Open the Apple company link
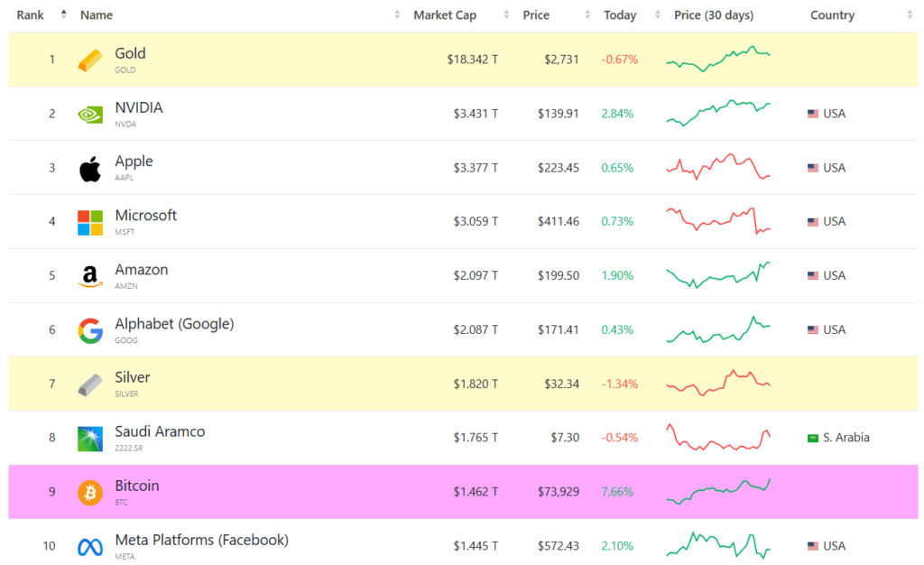 [134, 162]
